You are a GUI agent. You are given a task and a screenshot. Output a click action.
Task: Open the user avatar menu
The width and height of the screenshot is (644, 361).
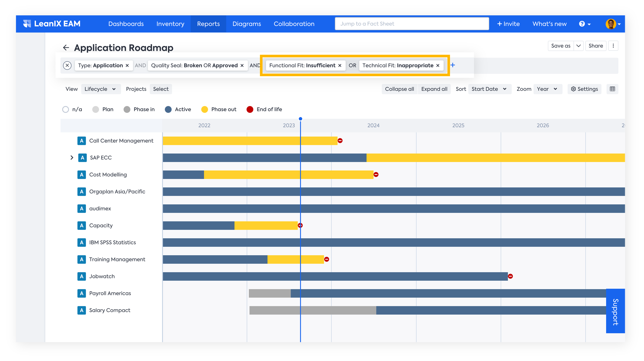[613, 24]
